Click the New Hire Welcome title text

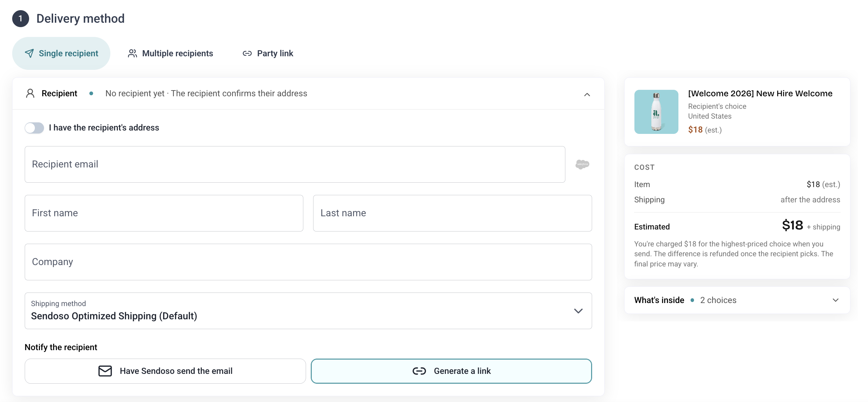[760, 94]
